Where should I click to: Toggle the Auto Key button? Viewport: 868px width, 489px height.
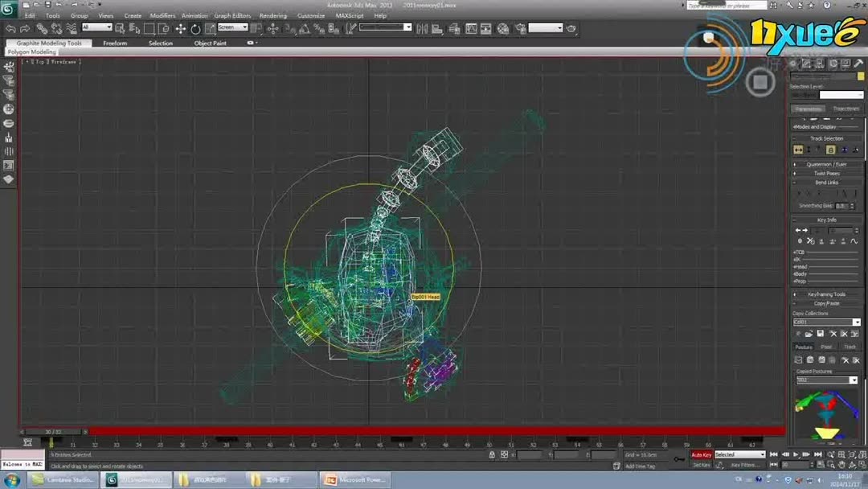point(701,454)
